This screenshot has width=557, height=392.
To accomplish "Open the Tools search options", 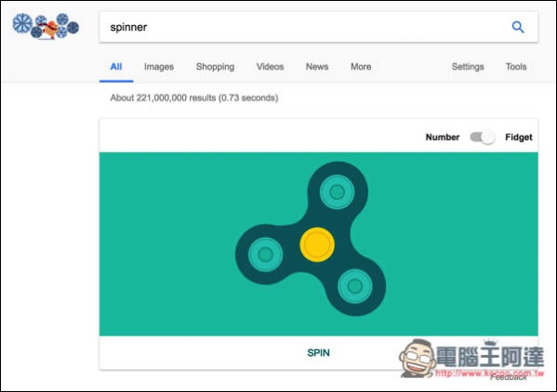I will 516,67.
